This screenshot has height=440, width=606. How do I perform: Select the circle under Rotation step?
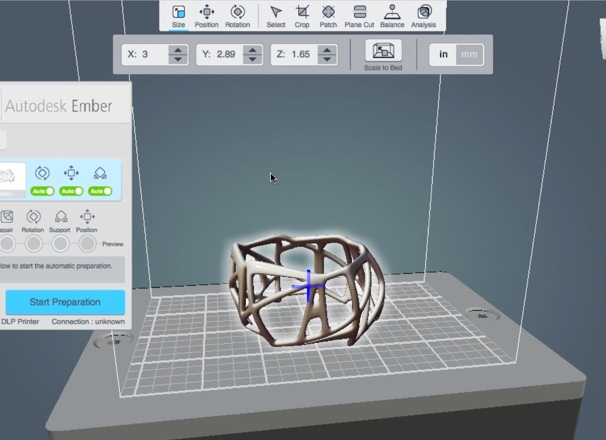[34, 244]
